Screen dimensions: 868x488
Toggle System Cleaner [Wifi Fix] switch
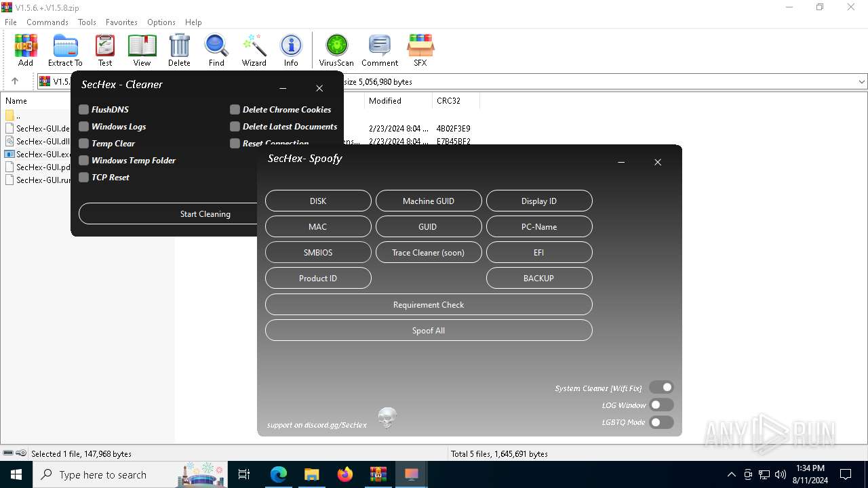pyautogui.click(x=661, y=388)
